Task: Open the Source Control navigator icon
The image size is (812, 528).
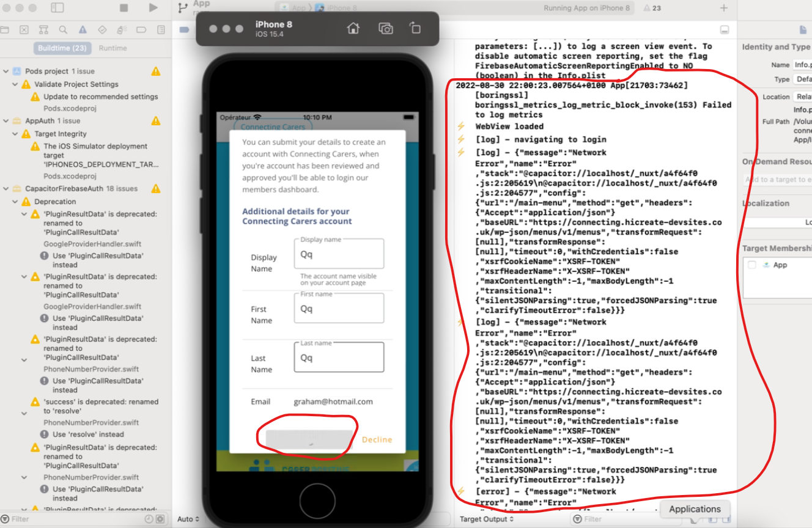Action: (x=24, y=29)
